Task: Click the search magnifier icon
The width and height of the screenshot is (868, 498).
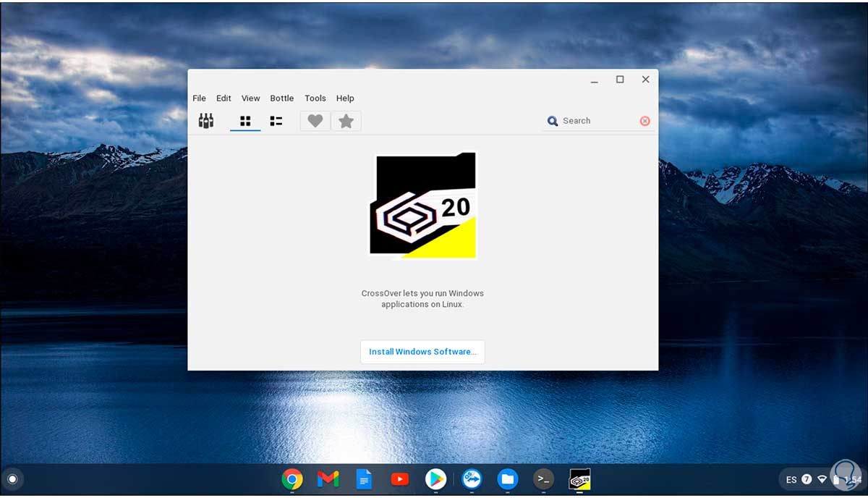Action: click(553, 121)
